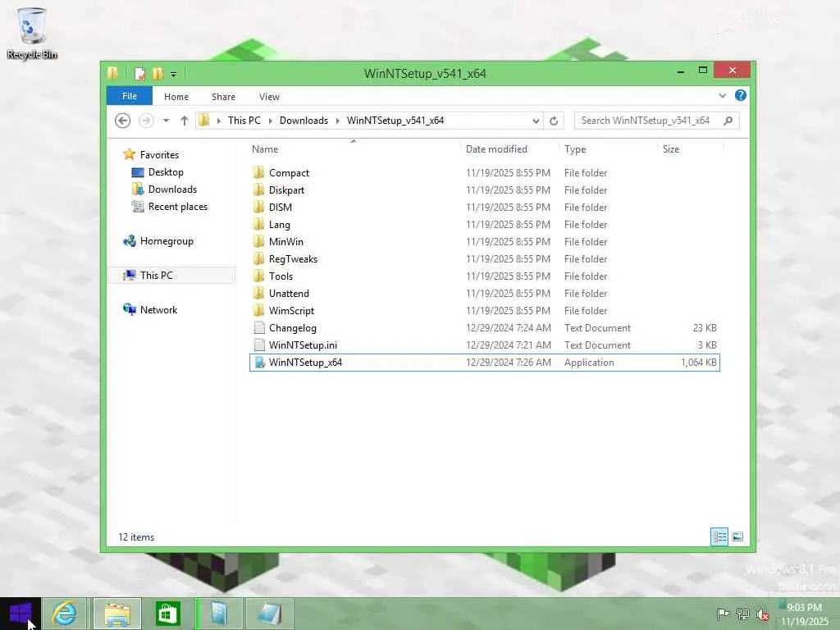Select the Compact folder
The width and height of the screenshot is (840, 630).
pos(484,172)
